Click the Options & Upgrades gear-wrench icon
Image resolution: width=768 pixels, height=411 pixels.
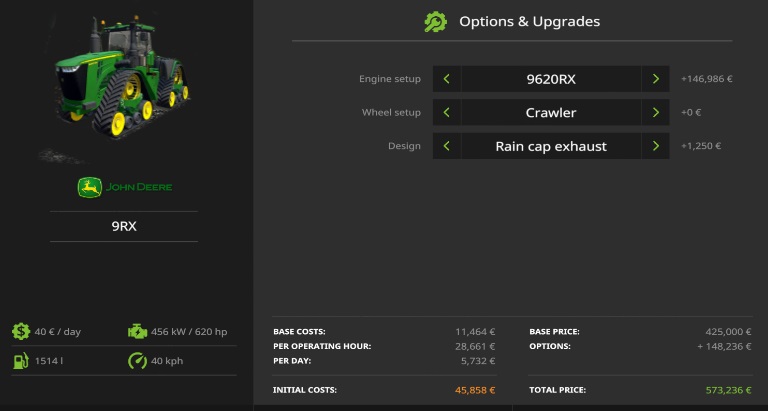tap(435, 21)
